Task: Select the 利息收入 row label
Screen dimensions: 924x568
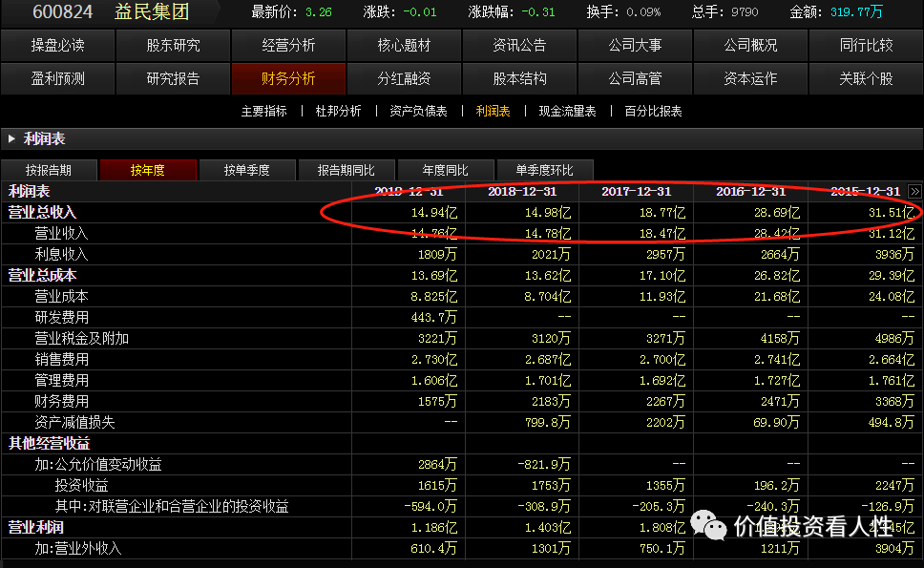Action: pyautogui.click(x=61, y=255)
